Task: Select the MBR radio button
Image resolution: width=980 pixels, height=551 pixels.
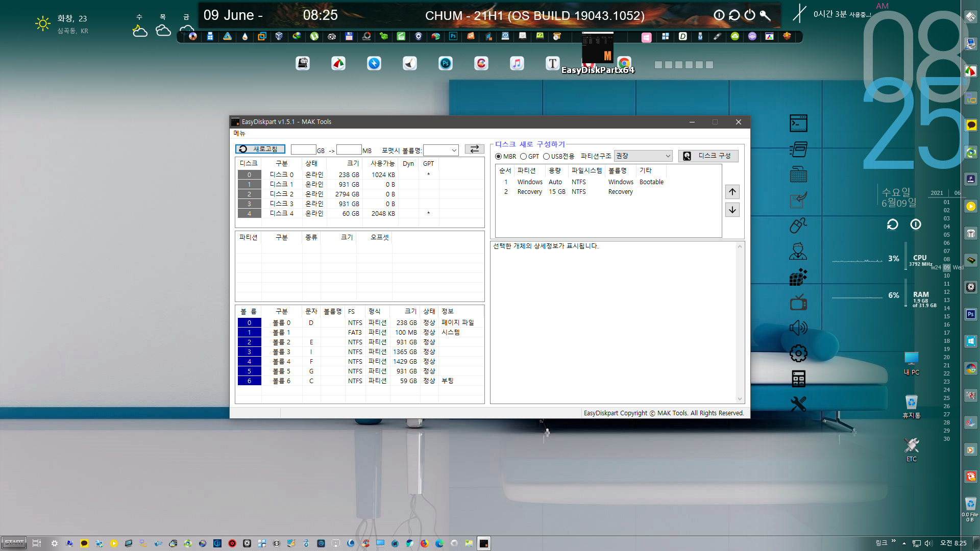Action: click(499, 157)
